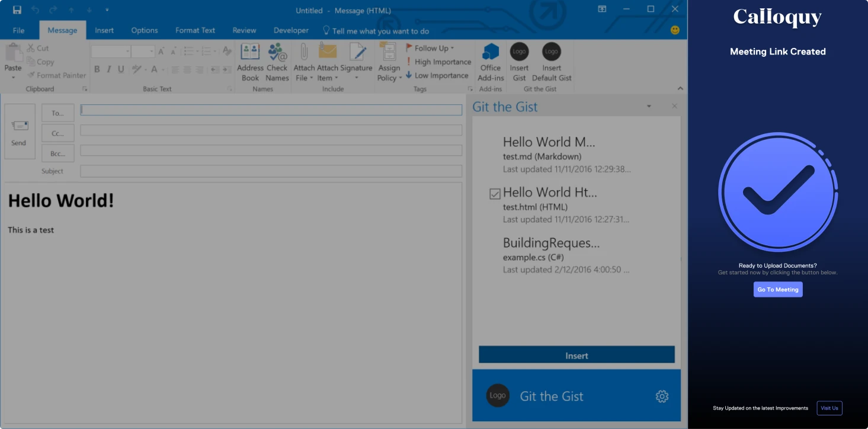
Task: Toggle Underline formatting
Action: [121, 69]
